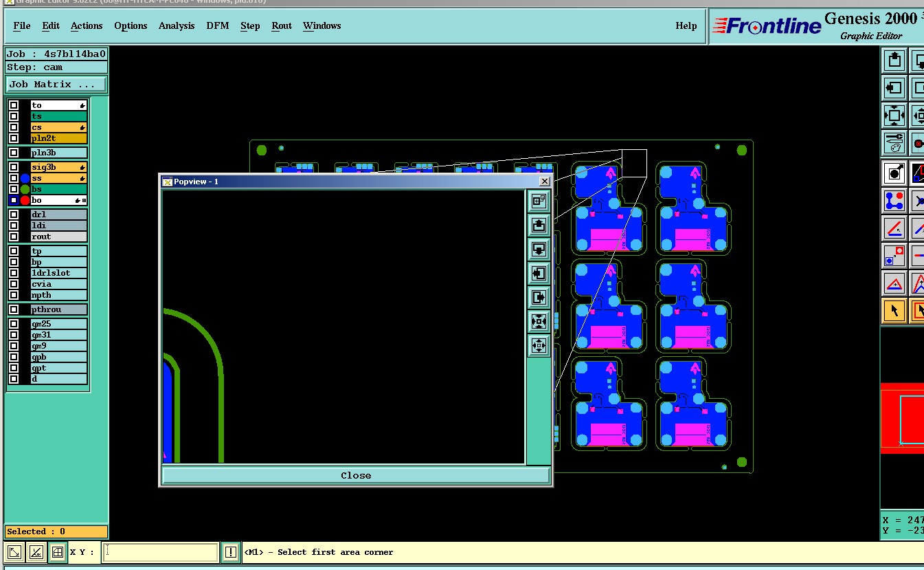This screenshot has width=924, height=570.
Task: Open the Edit menu
Action: [x=51, y=25]
